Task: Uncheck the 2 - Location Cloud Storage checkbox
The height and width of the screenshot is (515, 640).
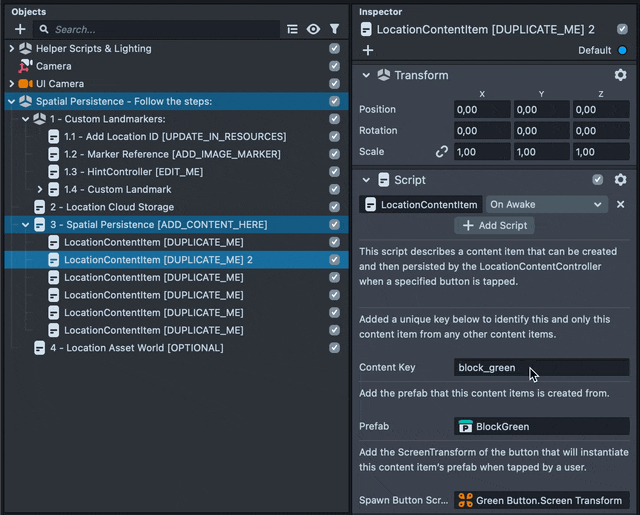Action: coord(334,207)
